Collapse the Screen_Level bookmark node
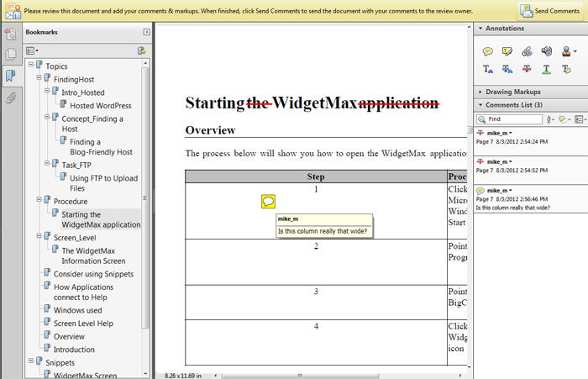This screenshot has height=379, width=588. tap(39, 236)
